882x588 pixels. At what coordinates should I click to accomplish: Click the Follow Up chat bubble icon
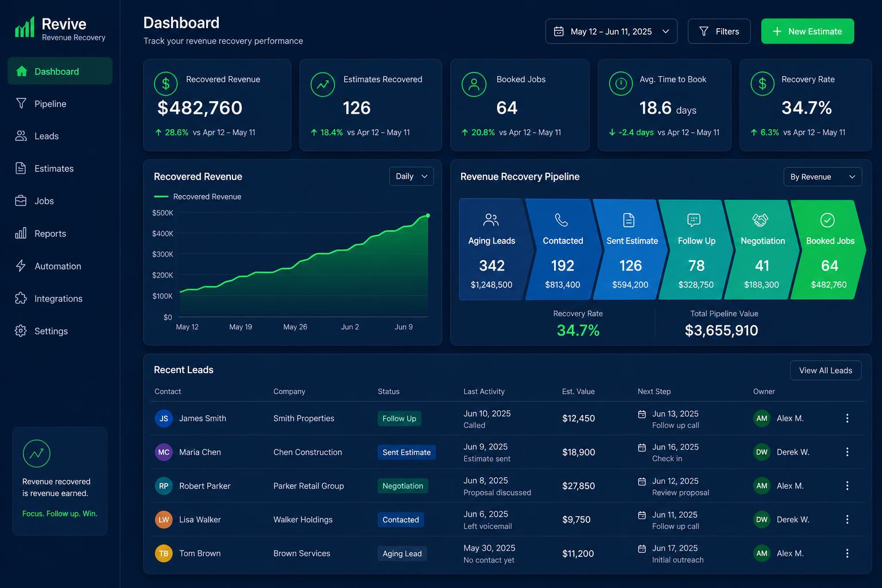click(x=694, y=220)
